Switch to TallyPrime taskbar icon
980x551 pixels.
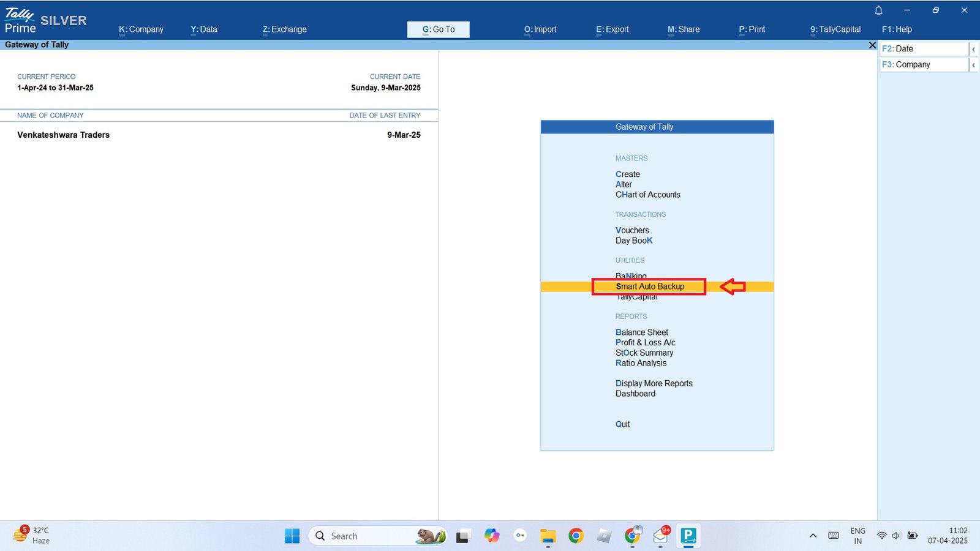pos(688,536)
